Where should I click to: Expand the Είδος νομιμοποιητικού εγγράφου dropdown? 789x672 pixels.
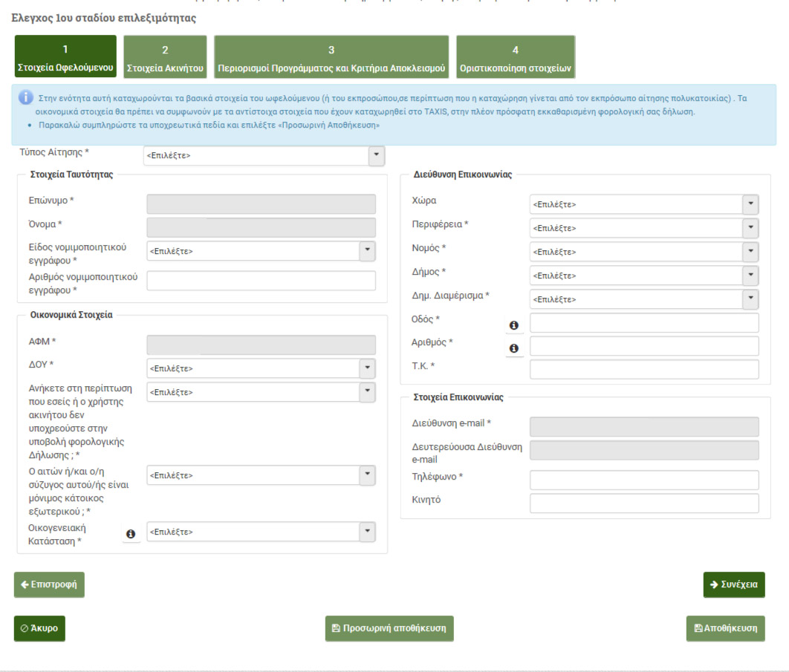(x=261, y=251)
